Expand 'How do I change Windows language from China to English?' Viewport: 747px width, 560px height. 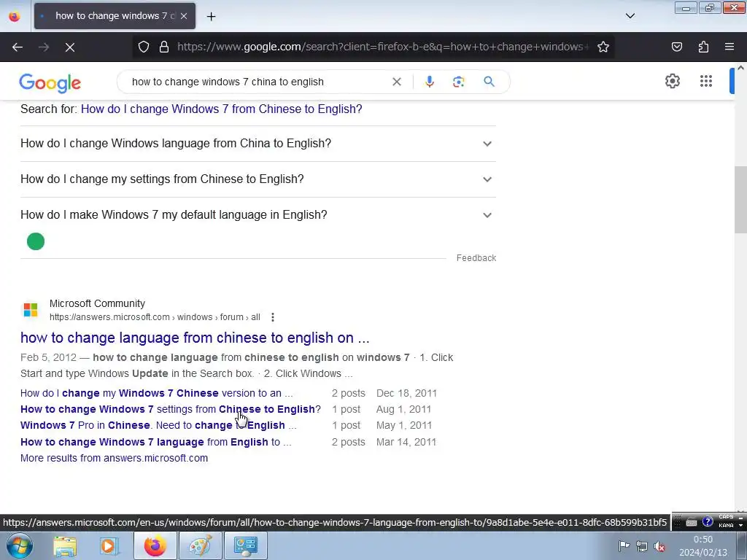tap(258, 144)
